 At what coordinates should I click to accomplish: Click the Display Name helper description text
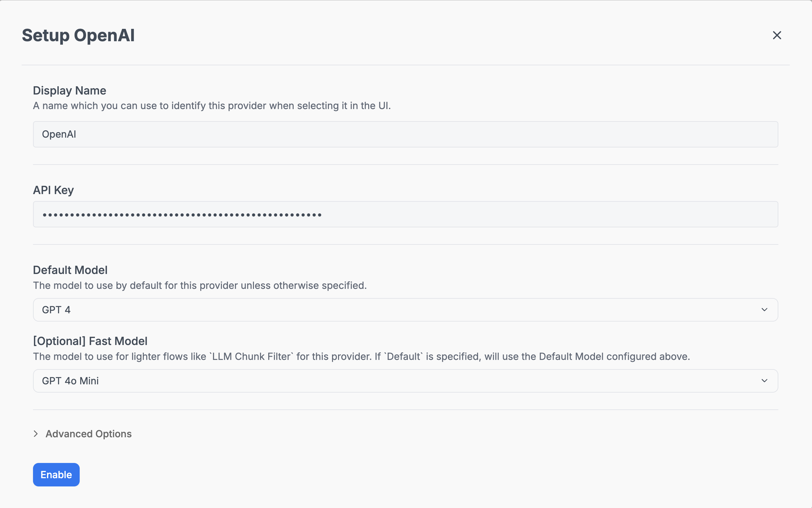(212, 106)
